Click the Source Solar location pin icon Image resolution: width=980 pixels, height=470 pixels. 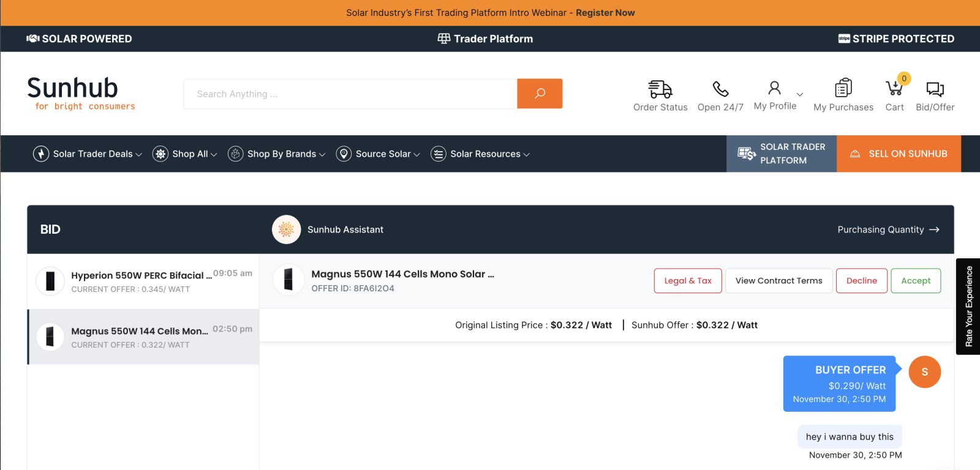(344, 154)
